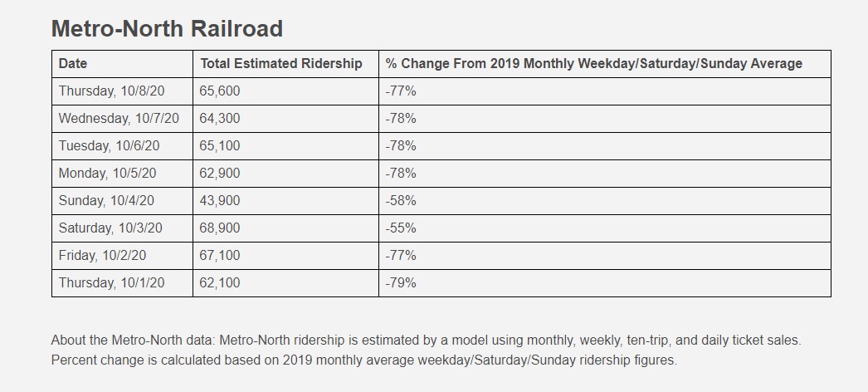This screenshot has width=868, height=392.
Task: Select the Friday, 10/2/20 date cell
Action: point(102,256)
